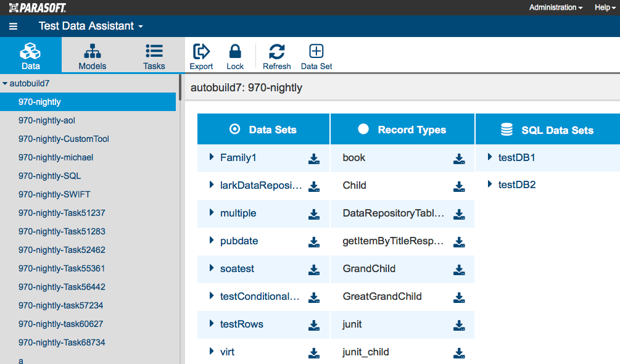Viewport: 620px width, 364px height.
Task: Expand the testRows data set
Action: coord(212,323)
